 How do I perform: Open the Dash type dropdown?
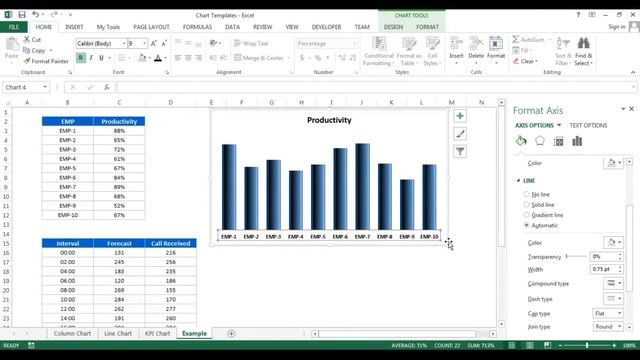pyautogui.click(x=613, y=299)
